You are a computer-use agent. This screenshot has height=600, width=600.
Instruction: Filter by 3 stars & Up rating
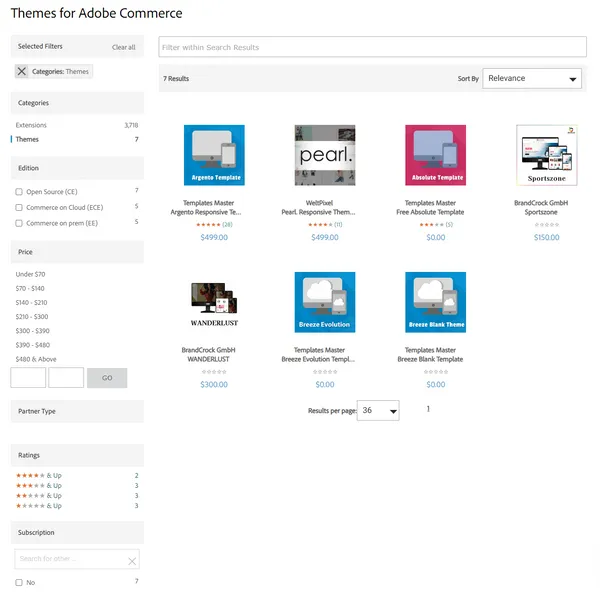(39, 486)
